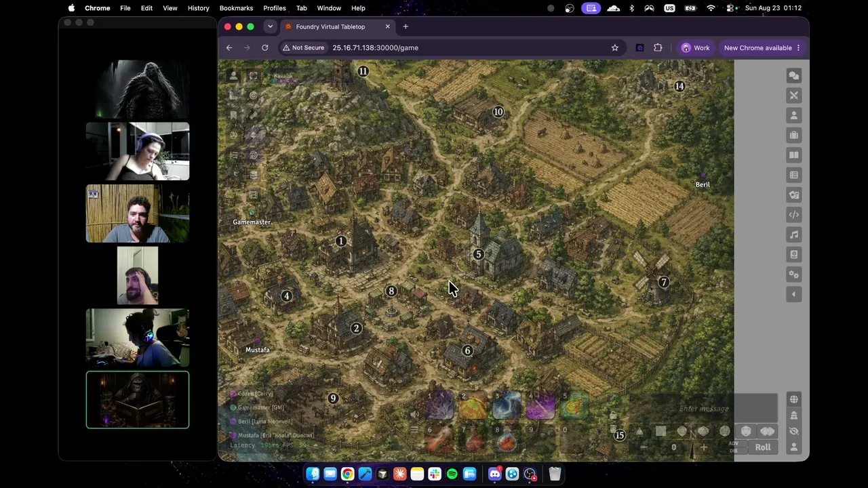868x488 pixels.
Task: Toggle the hotbar lock icon
Action: (613, 415)
